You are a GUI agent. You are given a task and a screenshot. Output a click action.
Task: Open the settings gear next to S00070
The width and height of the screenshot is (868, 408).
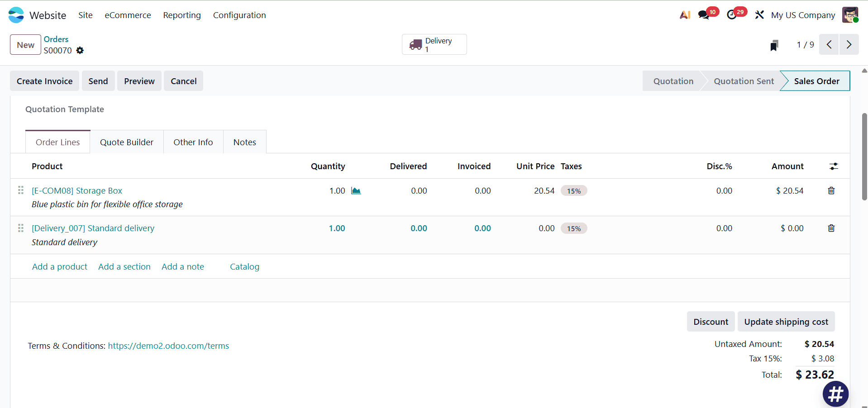(x=80, y=50)
